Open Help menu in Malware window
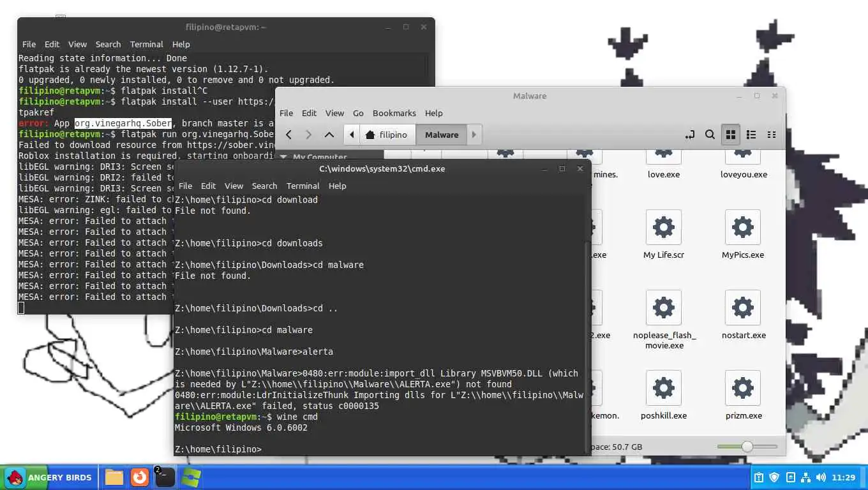This screenshot has width=868, height=490. click(x=434, y=113)
